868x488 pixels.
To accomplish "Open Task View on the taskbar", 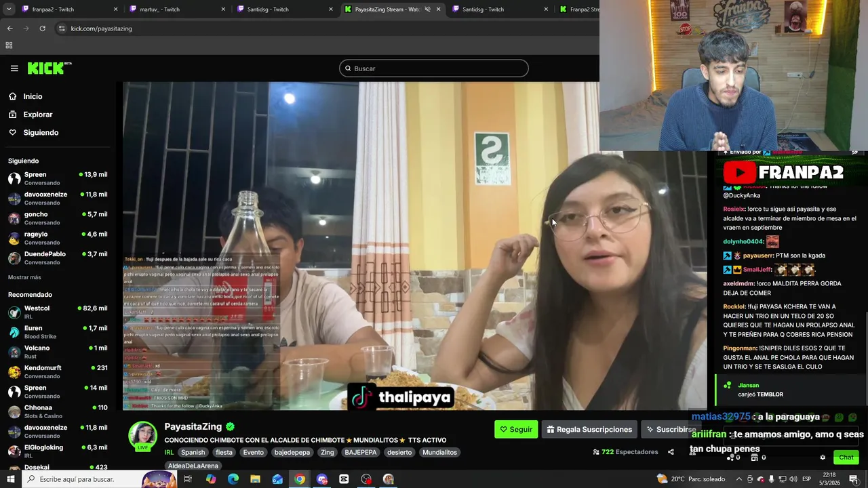I will click(x=188, y=479).
